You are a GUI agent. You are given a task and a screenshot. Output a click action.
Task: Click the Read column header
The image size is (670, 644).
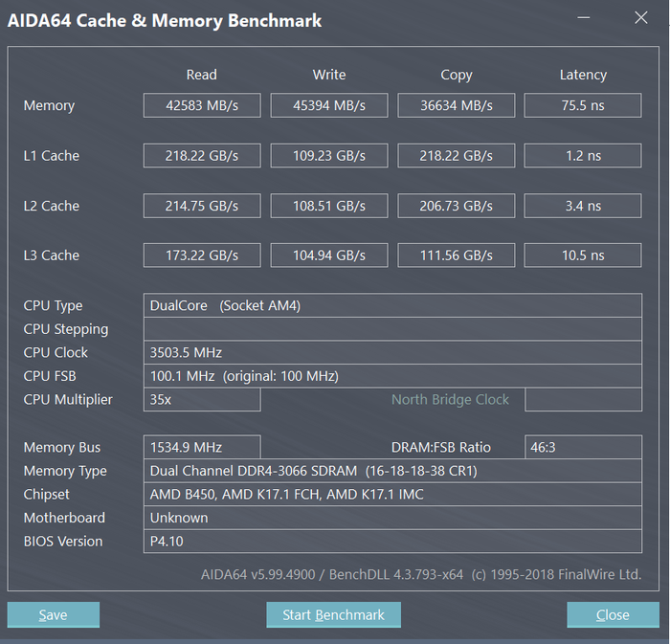202,75
